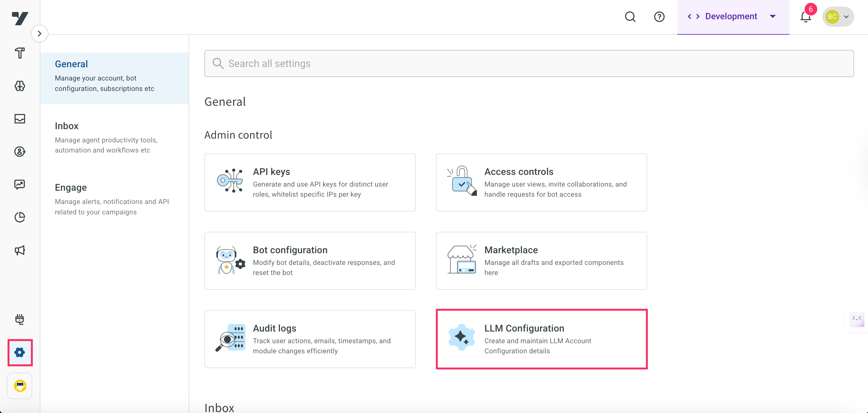Open the Development environment dropdown

[x=733, y=16]
